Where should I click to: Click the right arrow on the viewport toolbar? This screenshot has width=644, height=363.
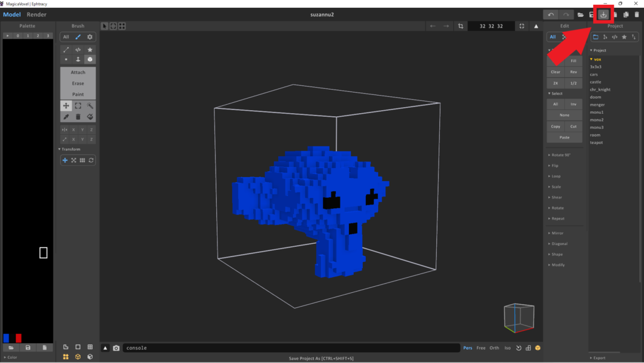pyautogui.click(x=446, y=26)
